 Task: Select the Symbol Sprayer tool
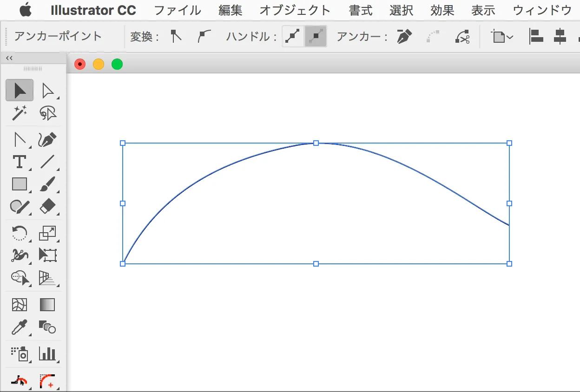(x=20, y=354)
